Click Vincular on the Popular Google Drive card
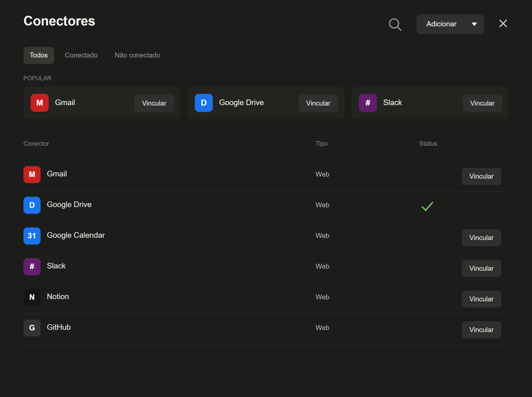 (318, 103)
